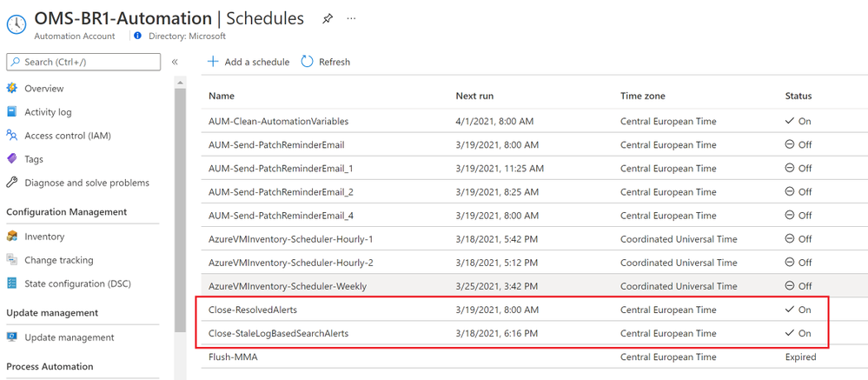This screenshot has width=868, height=380.
Task: Pin the Schedules page
Action: point(328,19)
